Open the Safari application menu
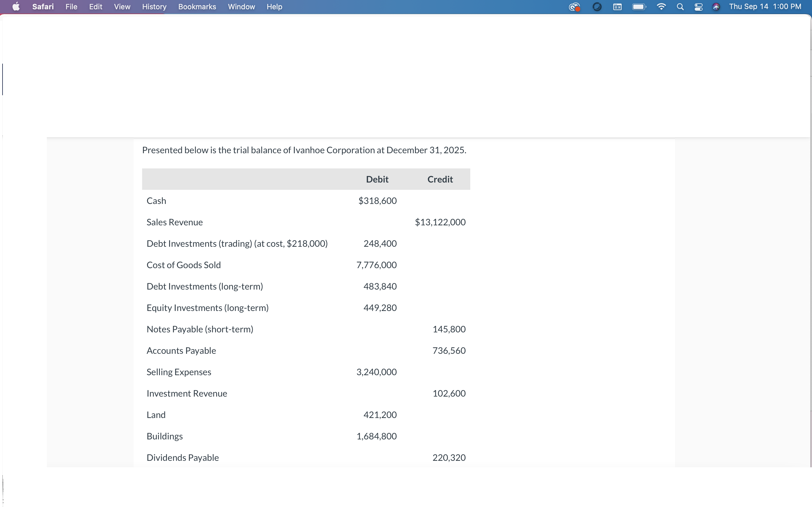 pyautogui.click(x=43, y=7)
